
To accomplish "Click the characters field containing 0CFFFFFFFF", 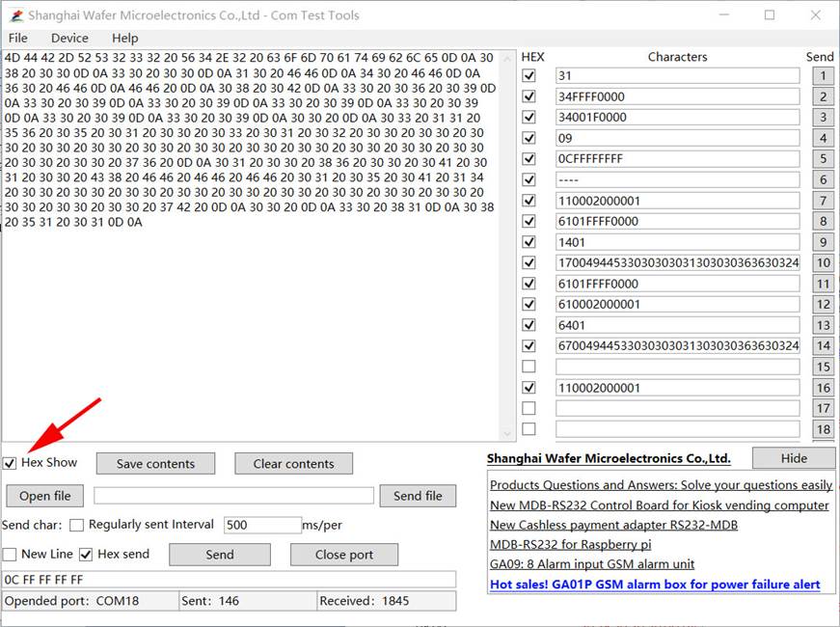I will (678, 158).
